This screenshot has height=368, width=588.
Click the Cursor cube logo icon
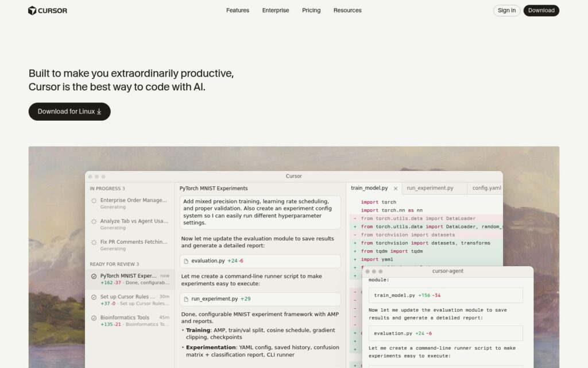click(32, 10)
